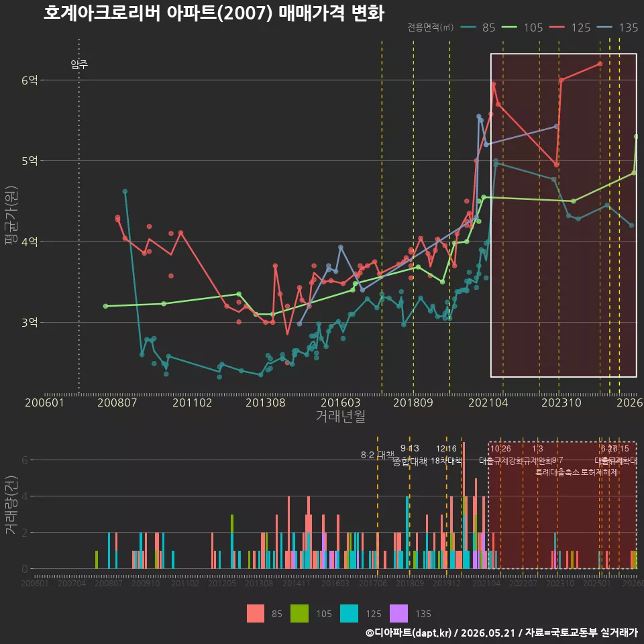
Task: Click the 201205 tick on the volume chart
Action: pos(222,583)
